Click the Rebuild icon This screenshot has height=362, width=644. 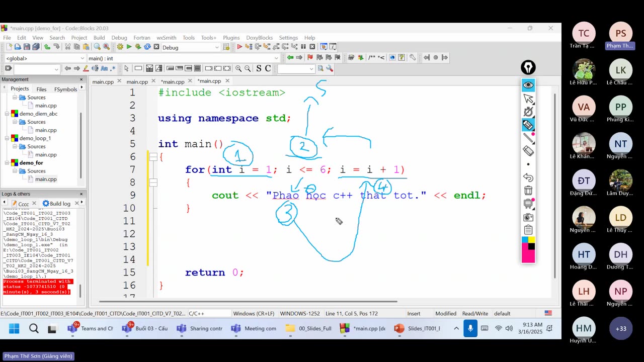tap(147, 47)
